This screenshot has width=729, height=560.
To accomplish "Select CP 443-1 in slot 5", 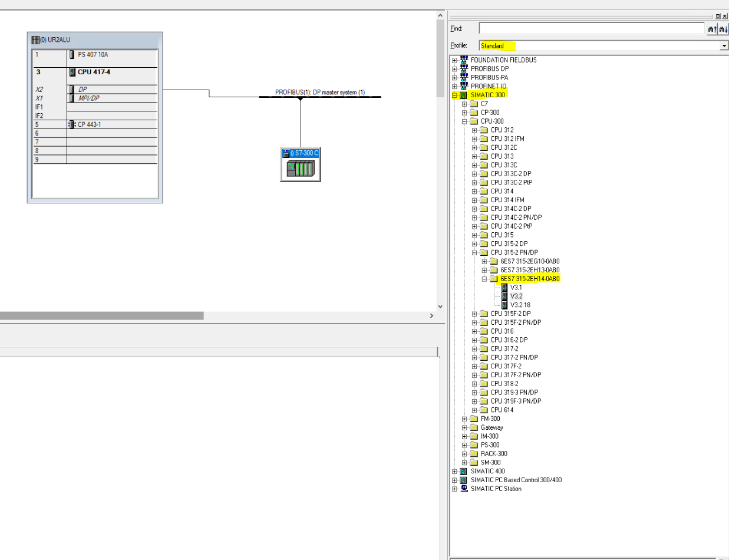I will (x=93, y=125).
